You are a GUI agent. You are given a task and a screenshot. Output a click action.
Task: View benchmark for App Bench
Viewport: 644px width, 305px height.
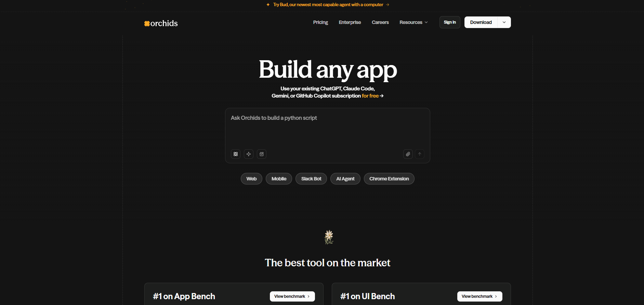click(x=292, y=296)
